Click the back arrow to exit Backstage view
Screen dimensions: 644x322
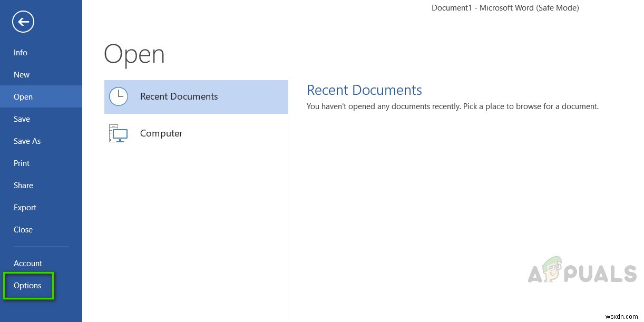23,22
